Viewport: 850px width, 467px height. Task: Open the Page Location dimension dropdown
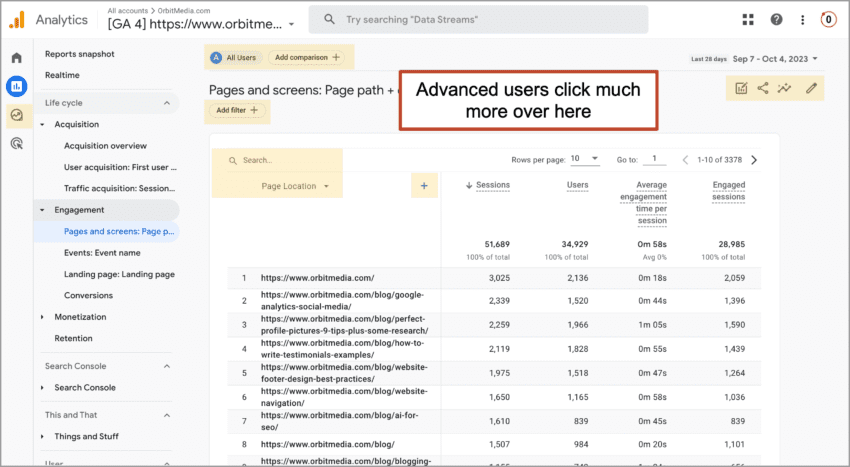pos(295,186)
